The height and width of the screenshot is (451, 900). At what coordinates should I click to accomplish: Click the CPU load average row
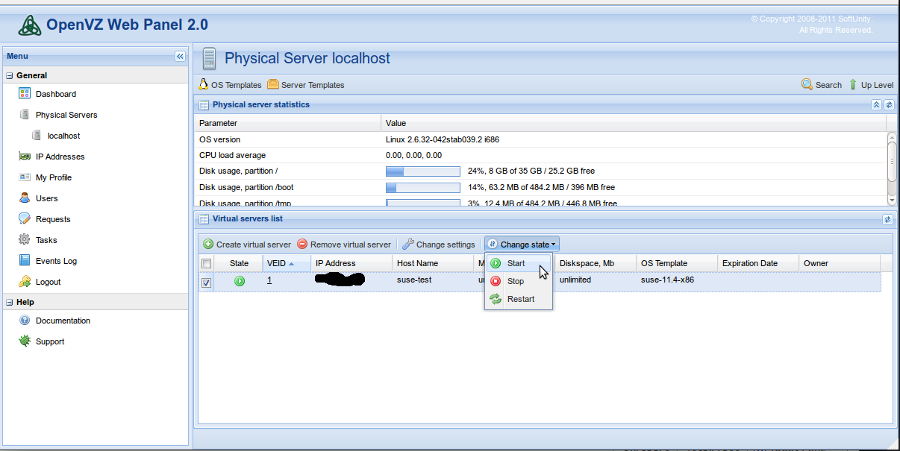541,155
